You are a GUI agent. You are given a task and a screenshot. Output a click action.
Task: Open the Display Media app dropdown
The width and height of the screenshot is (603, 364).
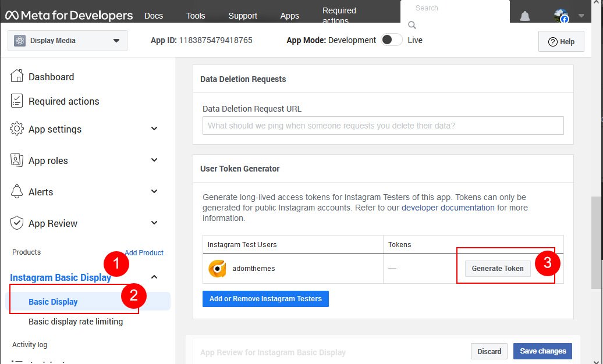[x=116, y=41]
